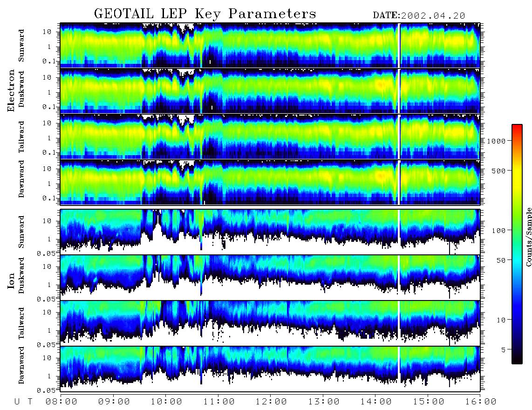Click the rainbow Counts/Sample color bar

(517, 244)
